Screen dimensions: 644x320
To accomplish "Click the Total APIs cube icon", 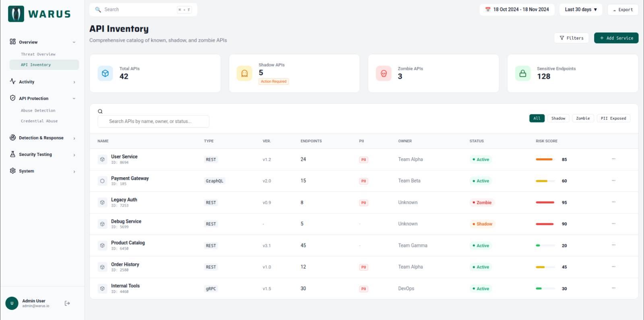I will pyautogui.click(x=105, y=73).
